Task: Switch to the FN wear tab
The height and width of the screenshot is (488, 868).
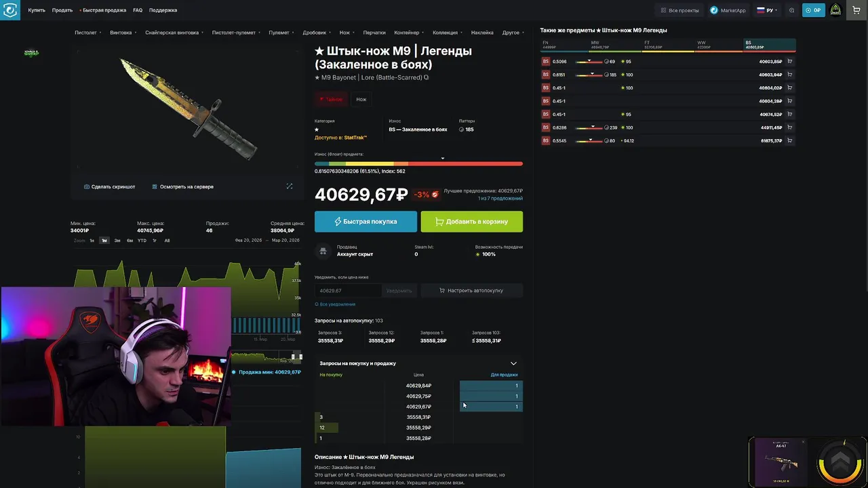Action: tap(564, 45)
